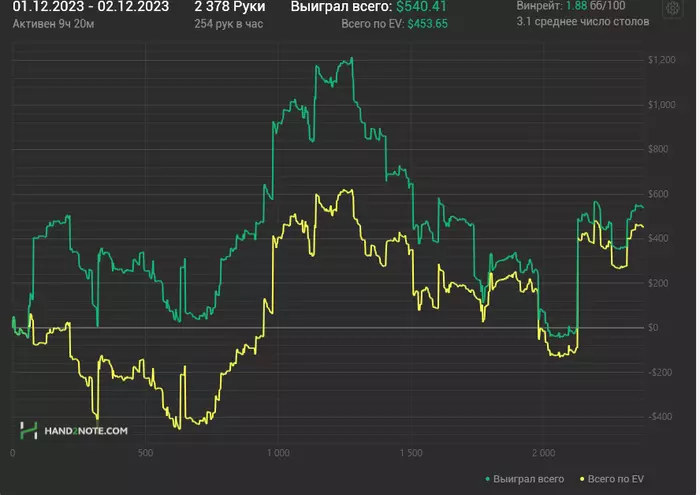Click the $1,200 y-axis label
The image size is (700, 495).
pyautogui.click(x=662, y=60)
